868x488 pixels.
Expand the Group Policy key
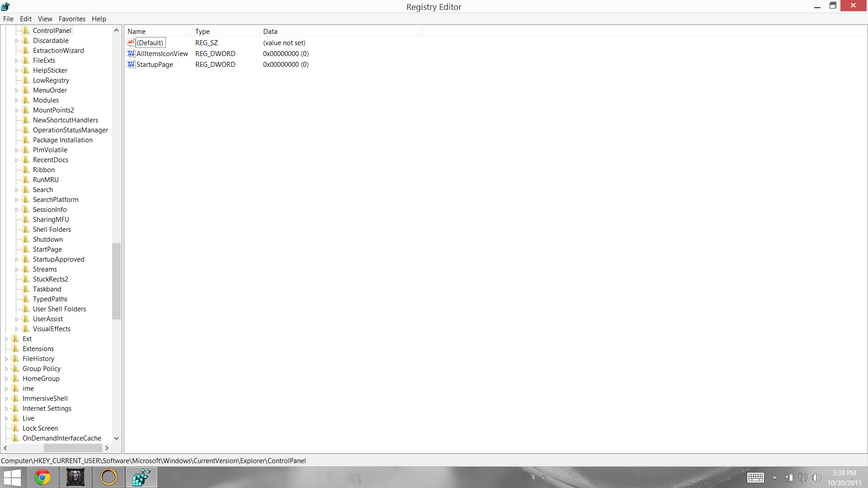point(6,369)
